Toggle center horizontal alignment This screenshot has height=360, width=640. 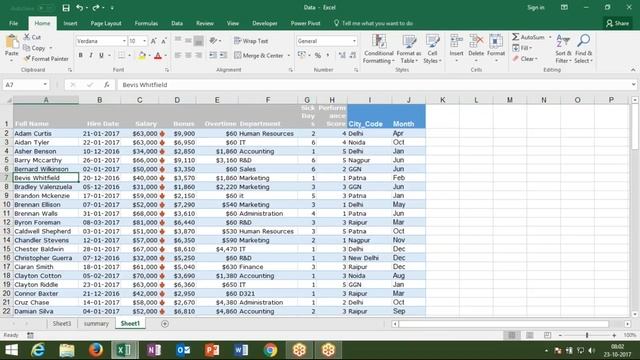click(188, 55)
